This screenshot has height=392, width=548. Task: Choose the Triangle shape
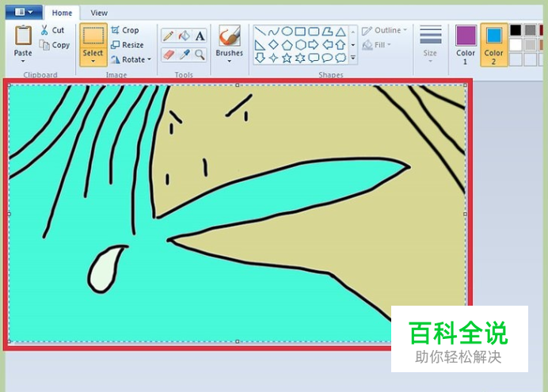coord(341,32)
